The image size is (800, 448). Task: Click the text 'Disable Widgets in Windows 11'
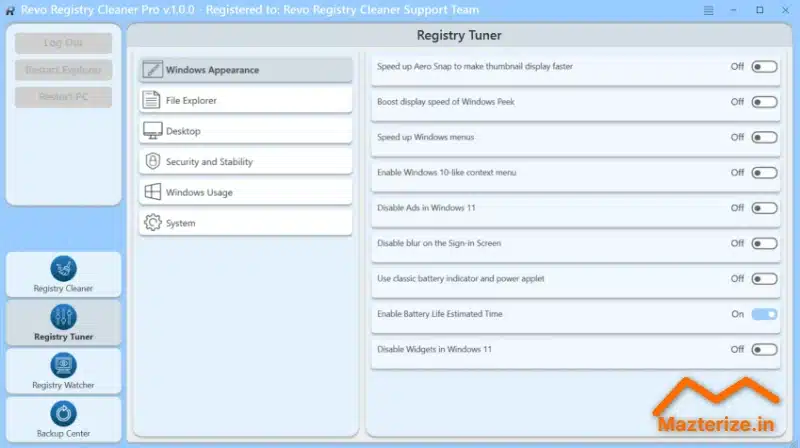click(434, 349)
